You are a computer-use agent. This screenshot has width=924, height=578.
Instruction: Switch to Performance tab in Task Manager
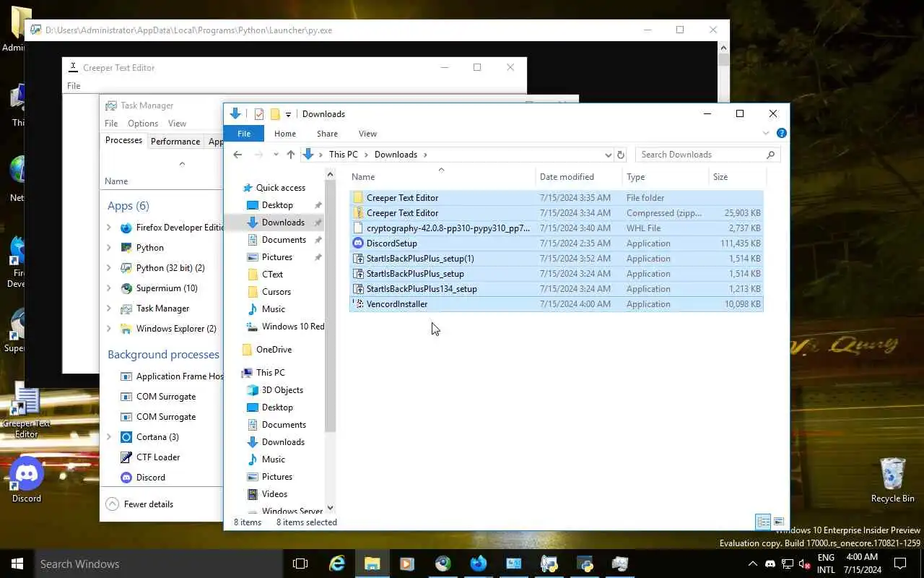175,142
